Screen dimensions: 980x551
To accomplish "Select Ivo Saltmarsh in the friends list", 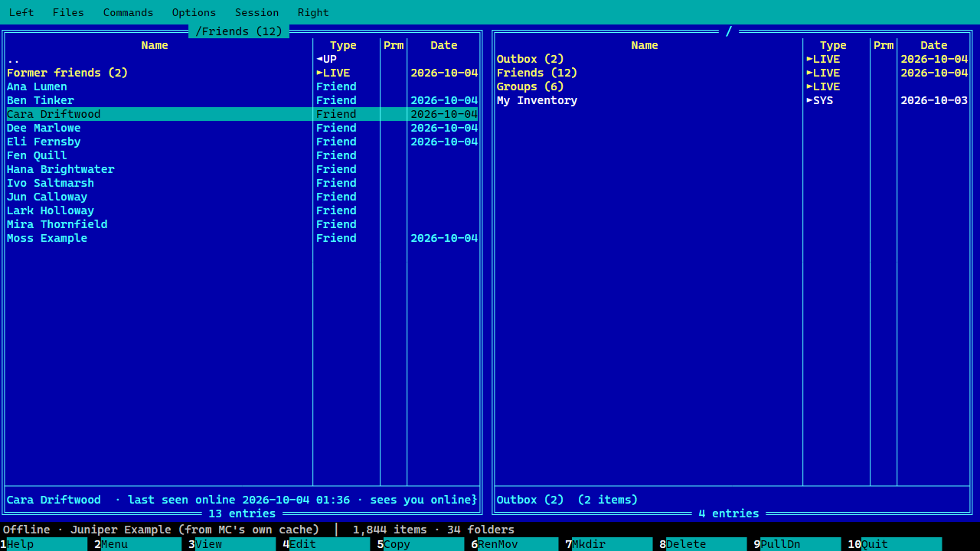I will click(x=242, y=183).
